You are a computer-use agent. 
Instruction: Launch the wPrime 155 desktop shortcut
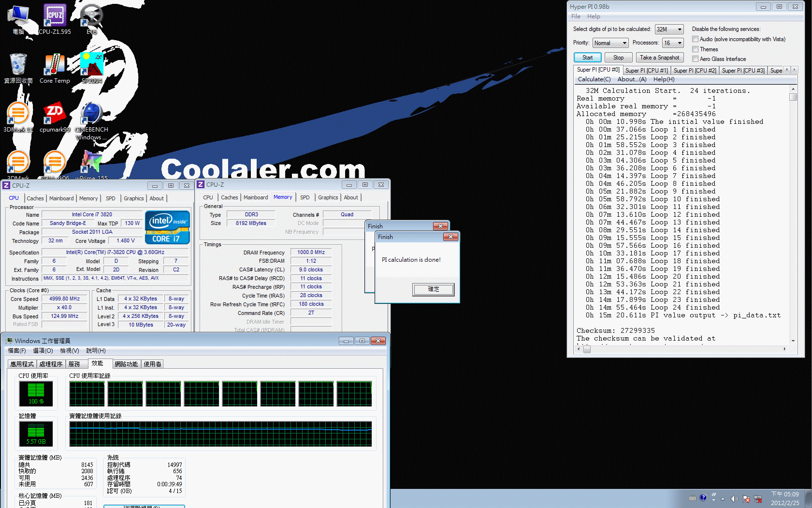click(91, 165)
